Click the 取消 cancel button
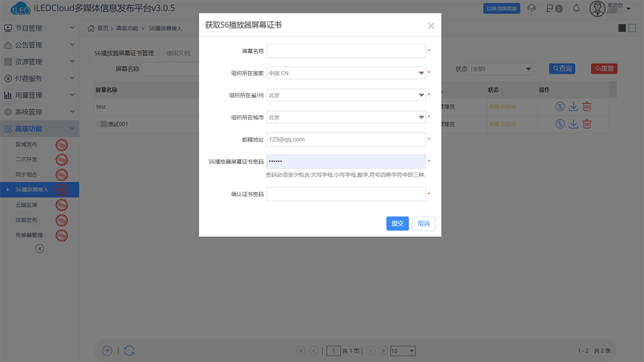Image resolution: width=644 pixels, height=362 pixels. pos(423,223)
